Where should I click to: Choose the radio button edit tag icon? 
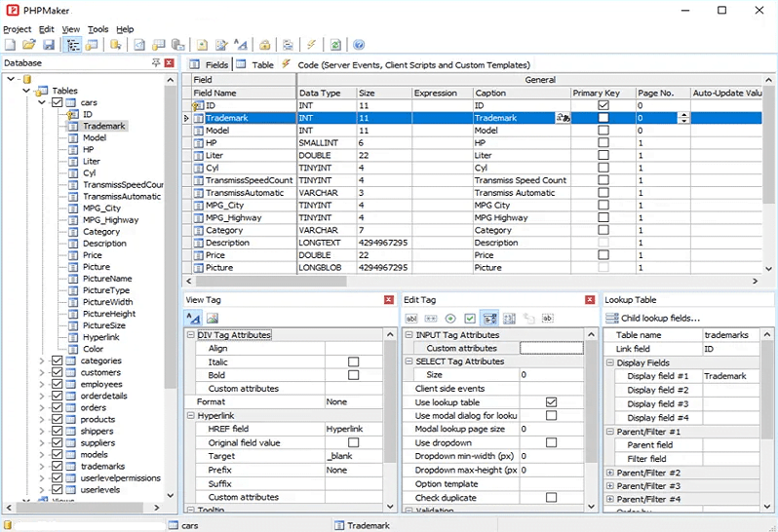450,318
